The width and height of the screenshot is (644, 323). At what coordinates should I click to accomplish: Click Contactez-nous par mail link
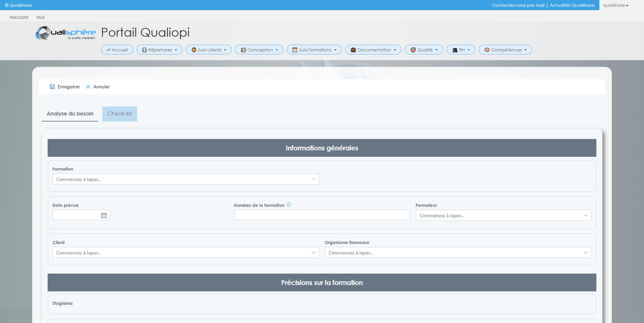tap(518, 5)
